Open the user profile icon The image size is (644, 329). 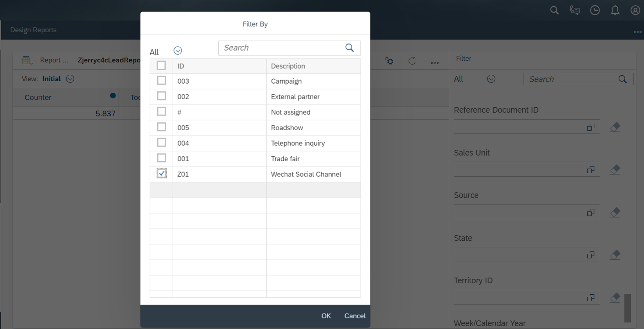tap(635, 10)
